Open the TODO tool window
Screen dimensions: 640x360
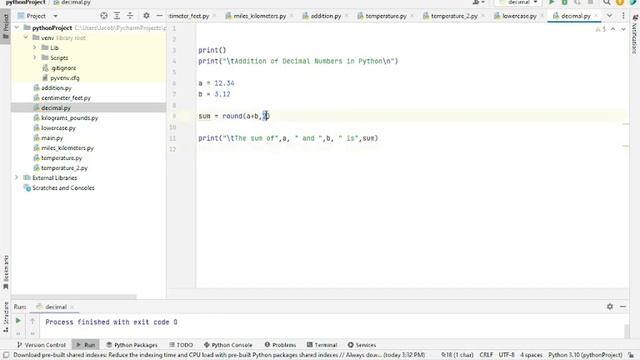[x=181, y=345]
